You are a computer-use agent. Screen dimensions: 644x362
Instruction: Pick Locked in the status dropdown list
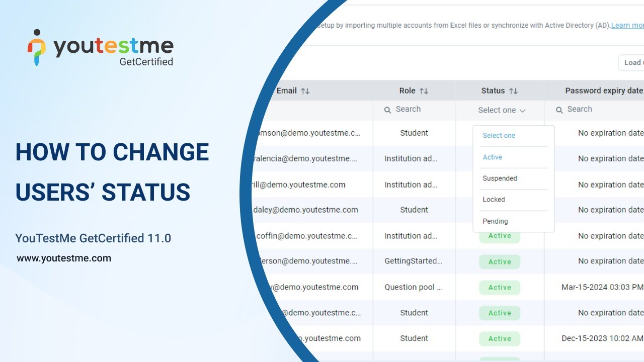pyautogui.click(x=494, y=199)
